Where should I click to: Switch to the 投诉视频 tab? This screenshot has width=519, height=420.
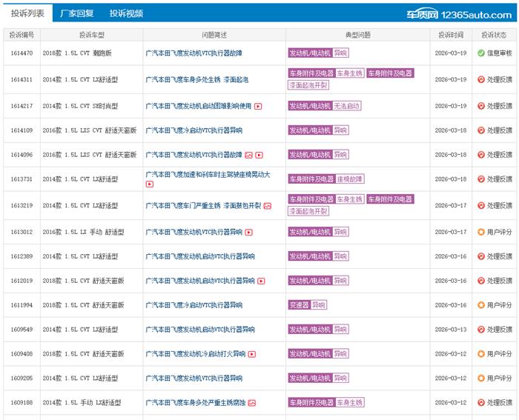126,13
